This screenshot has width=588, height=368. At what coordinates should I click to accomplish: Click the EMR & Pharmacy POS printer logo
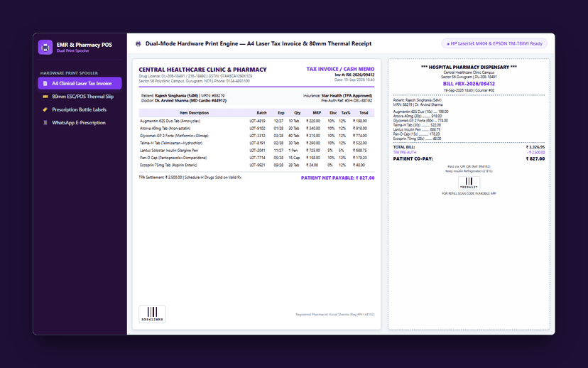[45, 48]
